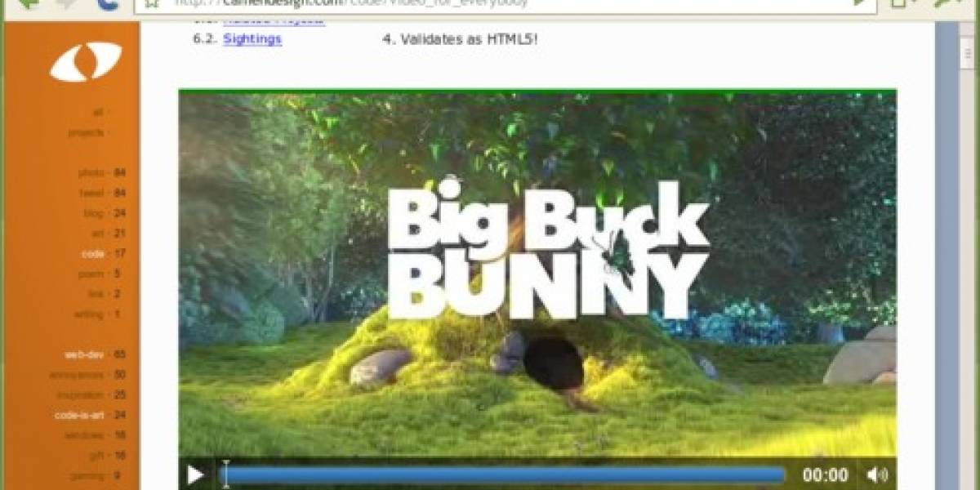Image resolution: width=980 pixels, height=490 pixels.
Task: Click the '4. Validates as HTML5!' text
Action: 461,38
